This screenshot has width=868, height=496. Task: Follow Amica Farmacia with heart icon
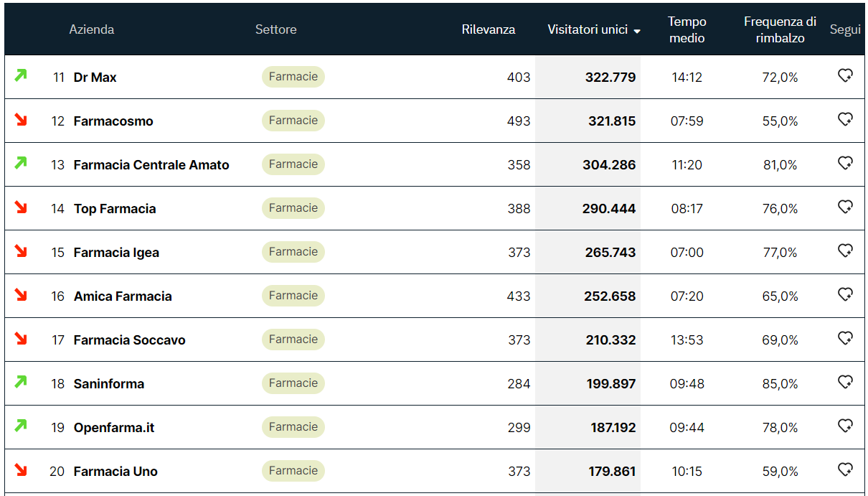tap(845, 294)
